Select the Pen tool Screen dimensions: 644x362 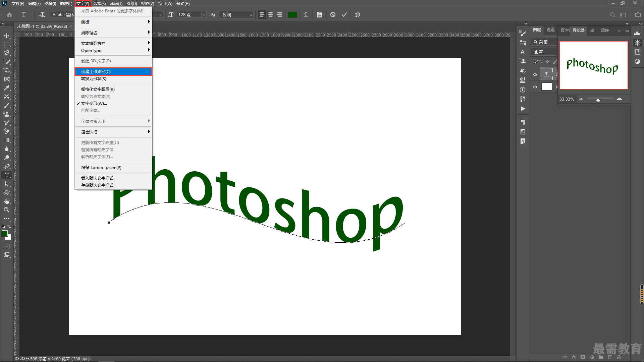point(7,166)
